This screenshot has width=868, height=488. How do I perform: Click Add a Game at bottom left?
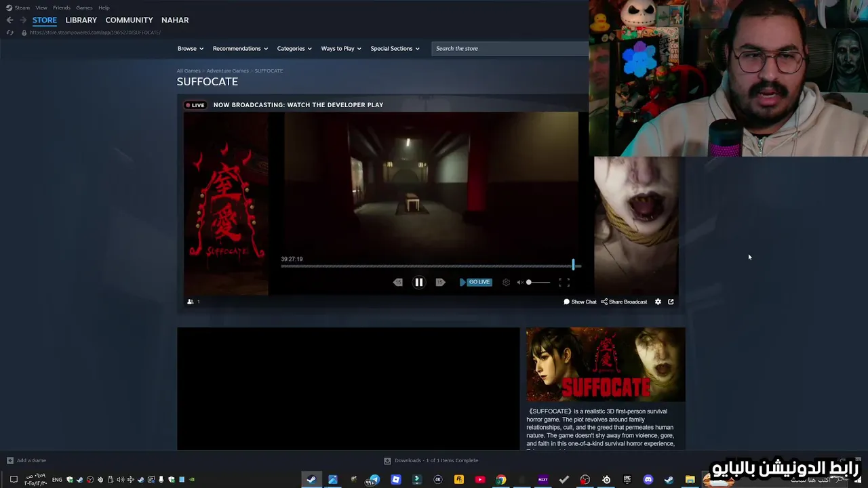[x=26, y=460]
